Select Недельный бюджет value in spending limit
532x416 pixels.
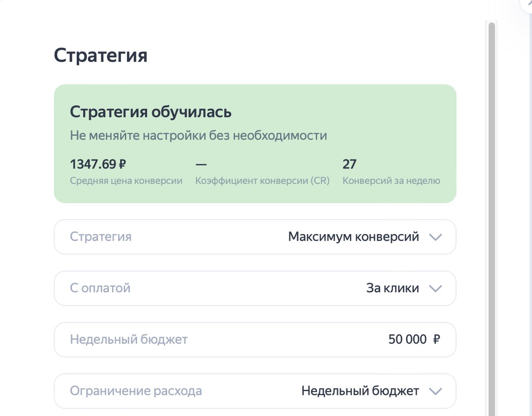point(360,391)
